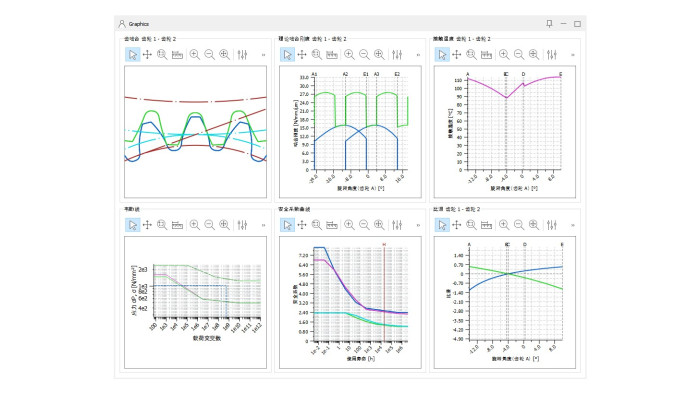Zoom out on the safety factor curve chart

point(364,225)
